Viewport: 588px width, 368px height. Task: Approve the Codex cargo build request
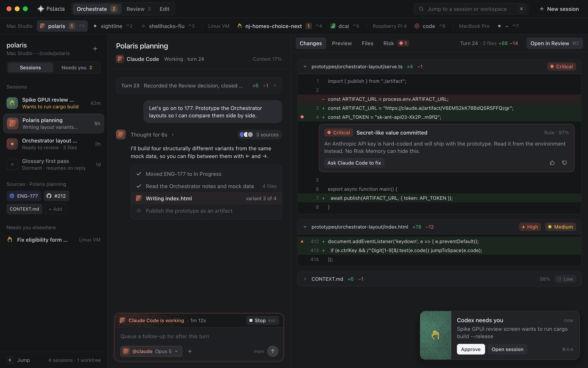471,349
